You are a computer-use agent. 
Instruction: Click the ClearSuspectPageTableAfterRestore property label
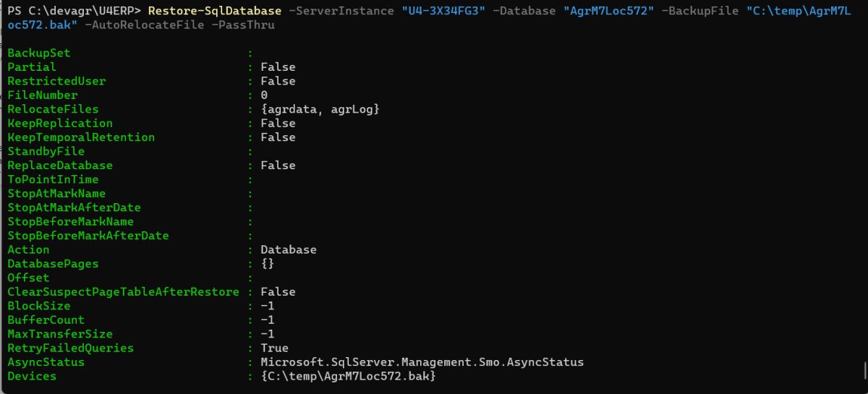click(x=123, y=292)
